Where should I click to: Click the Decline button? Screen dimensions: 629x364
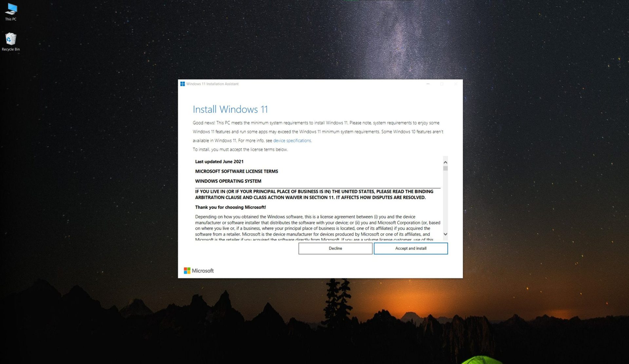click(x=335, y=248)
